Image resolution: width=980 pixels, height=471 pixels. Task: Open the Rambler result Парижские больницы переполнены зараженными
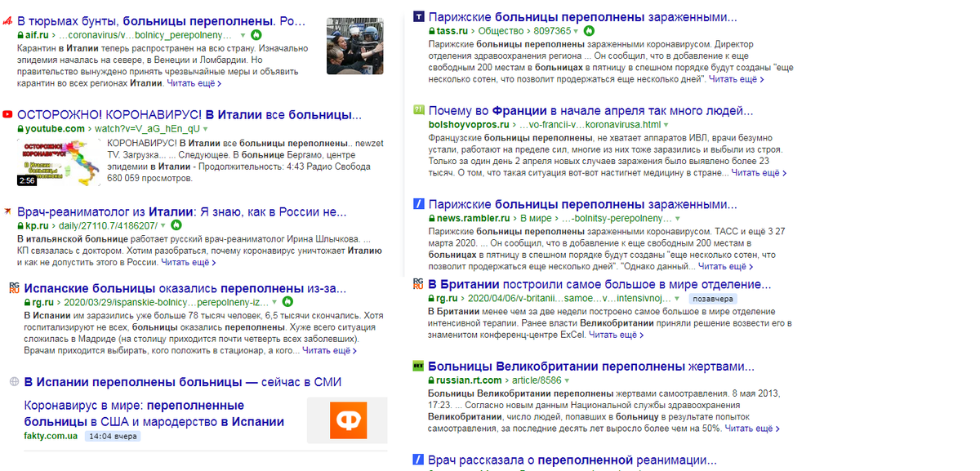(582, 204)
